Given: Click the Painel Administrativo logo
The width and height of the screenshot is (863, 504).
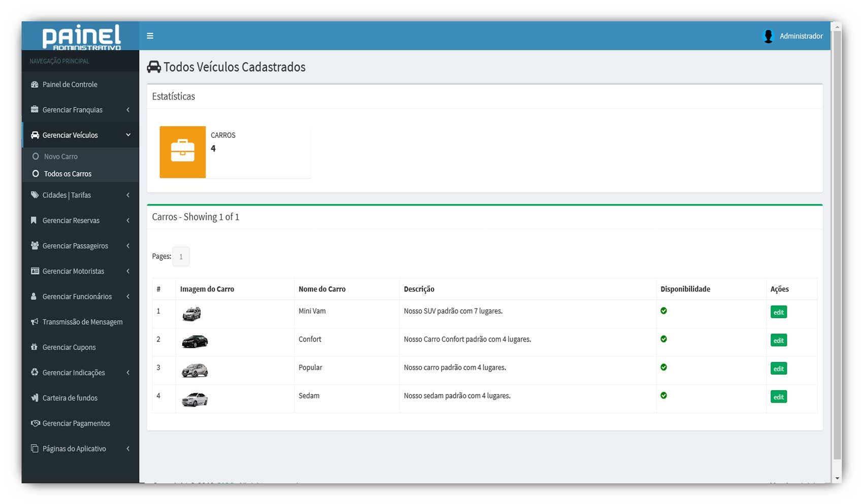Looking at the screenshot, I should coord(81,37).
